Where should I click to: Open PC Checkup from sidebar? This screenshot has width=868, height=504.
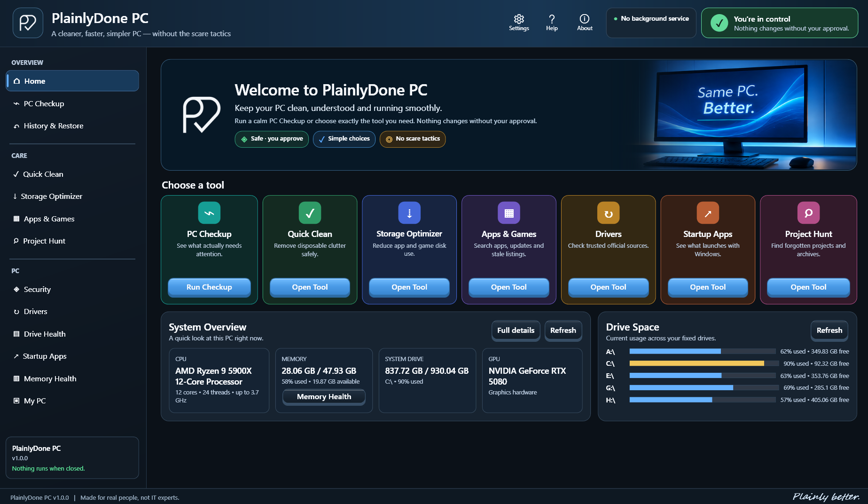[x=72, y=103]
